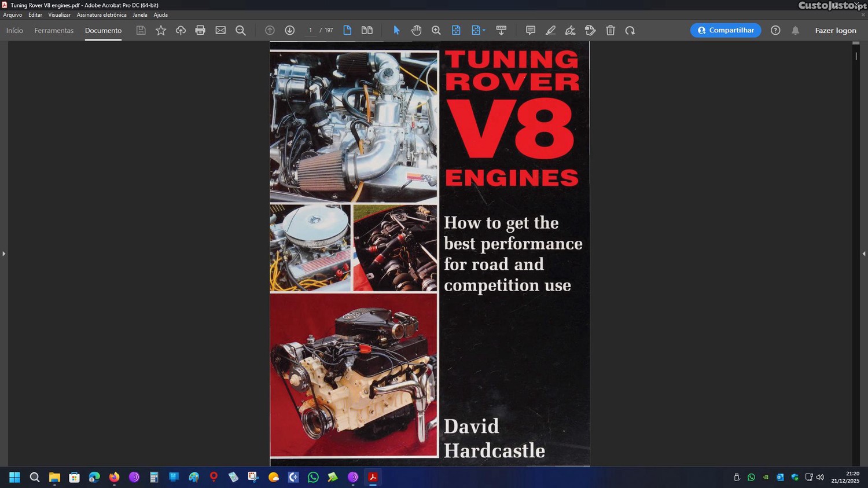
Task: Switch to the Ferramentas tab
Action: click(x=54, y=31)
